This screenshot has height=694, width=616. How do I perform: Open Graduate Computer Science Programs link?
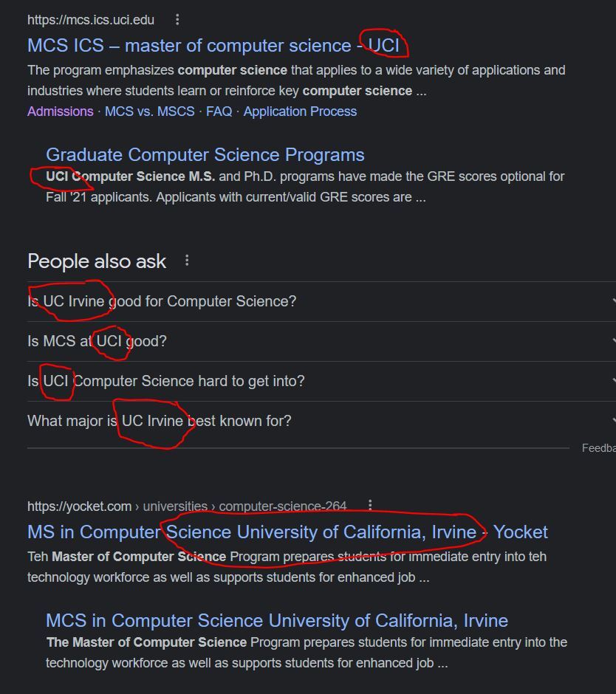[x=205, y=155]
